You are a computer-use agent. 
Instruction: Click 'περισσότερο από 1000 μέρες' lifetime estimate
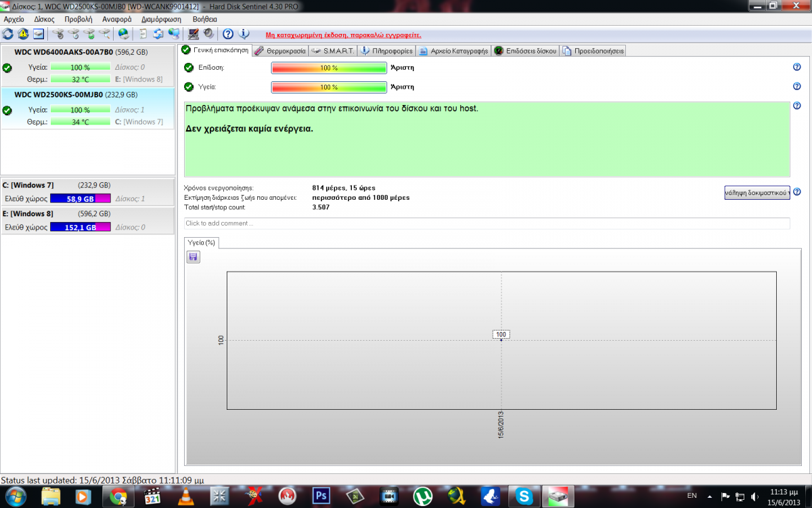coord(361,198)
